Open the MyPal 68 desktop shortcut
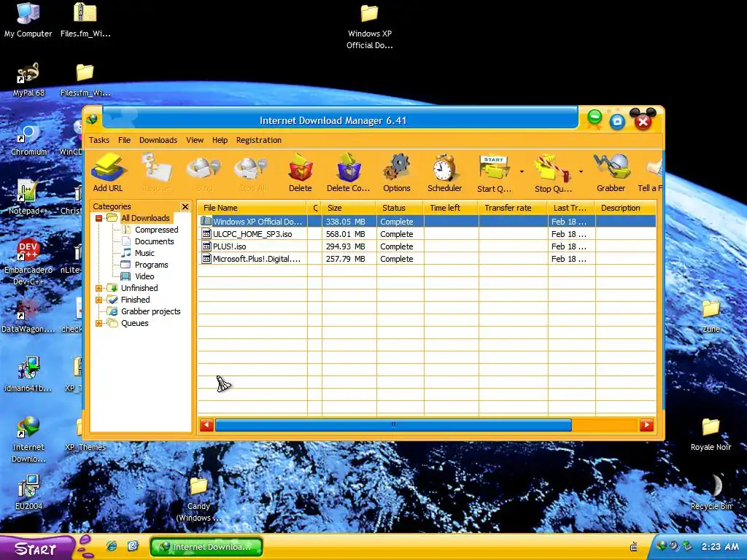The width and height of the screenshot is (747, 560). click(28, 79)
